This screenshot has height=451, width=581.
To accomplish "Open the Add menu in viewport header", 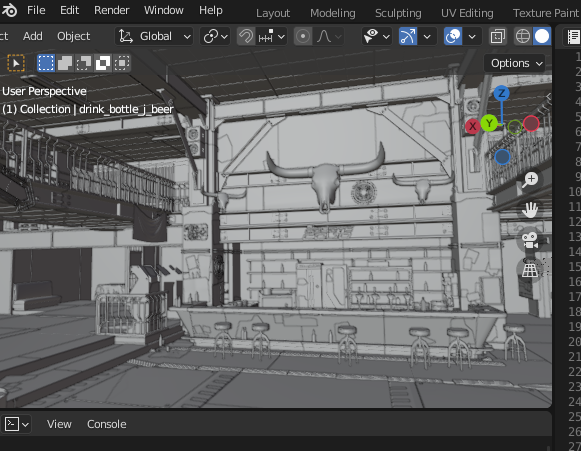I will pyautogui.click(x=33, y=36).
